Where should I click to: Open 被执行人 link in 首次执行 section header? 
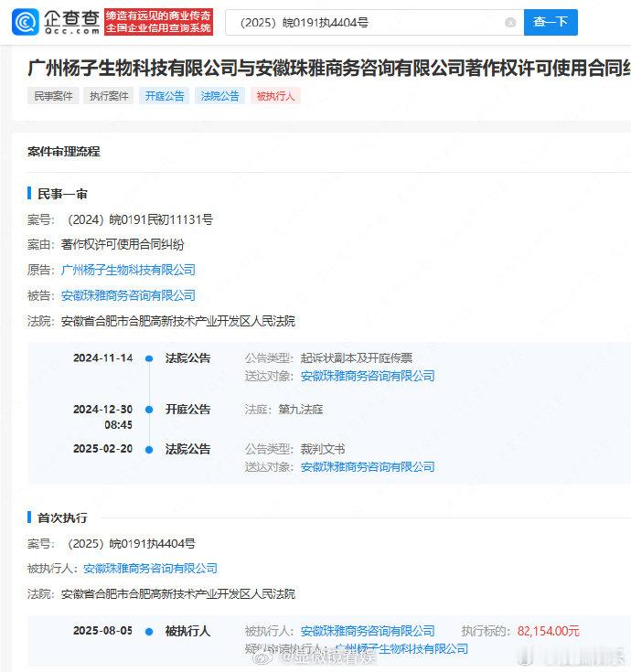pos(150,569)
